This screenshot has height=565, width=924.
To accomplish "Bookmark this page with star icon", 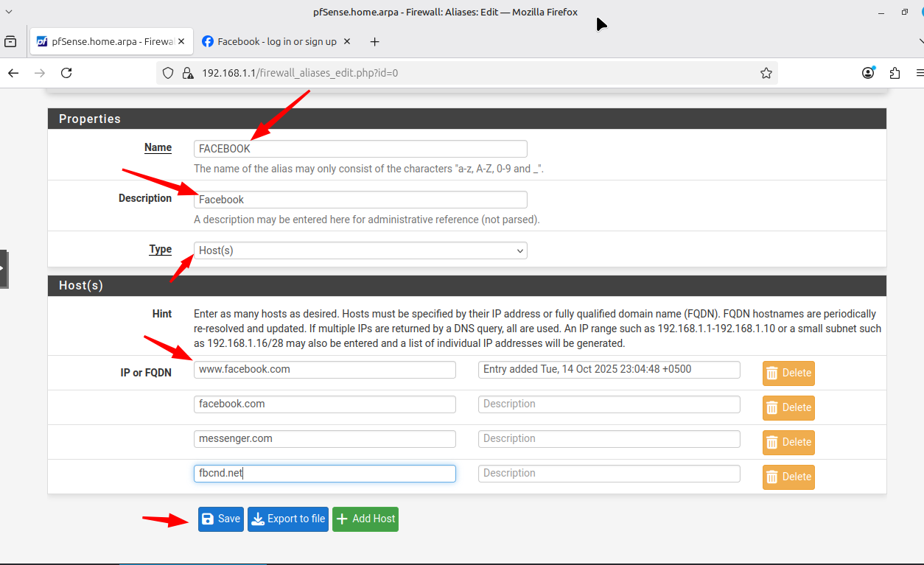I will [x=766, y=73].
